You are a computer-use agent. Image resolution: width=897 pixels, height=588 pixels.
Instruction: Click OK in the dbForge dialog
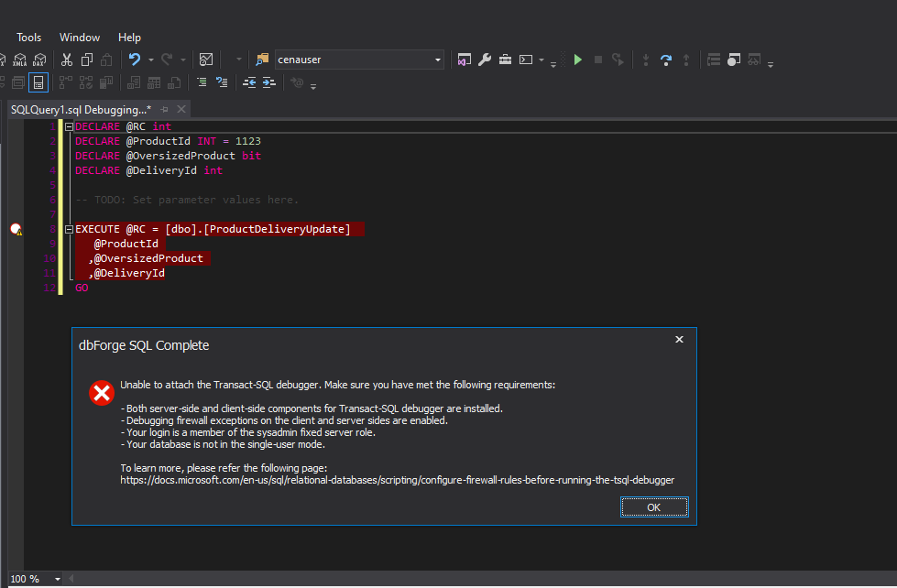[653, 507]
